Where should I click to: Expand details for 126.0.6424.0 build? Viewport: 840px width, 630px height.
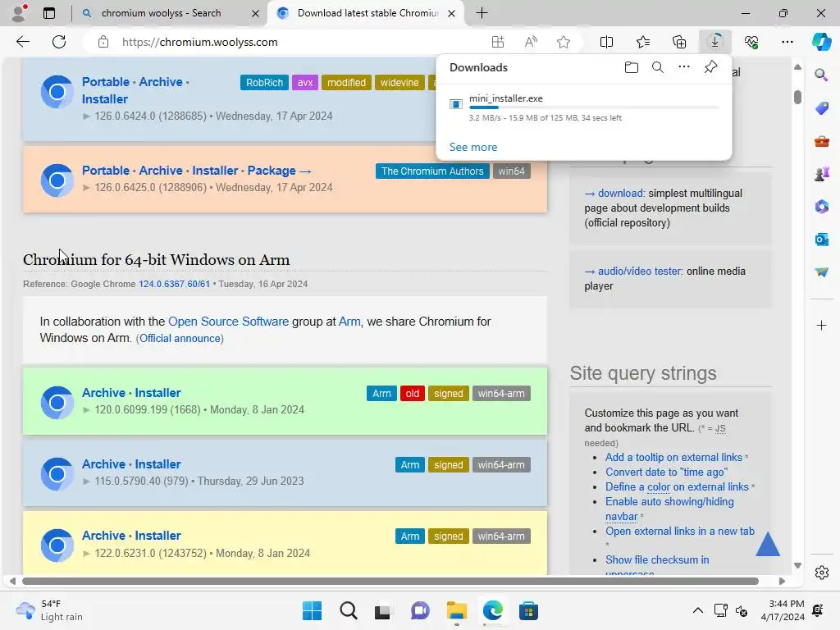(86, 116)
